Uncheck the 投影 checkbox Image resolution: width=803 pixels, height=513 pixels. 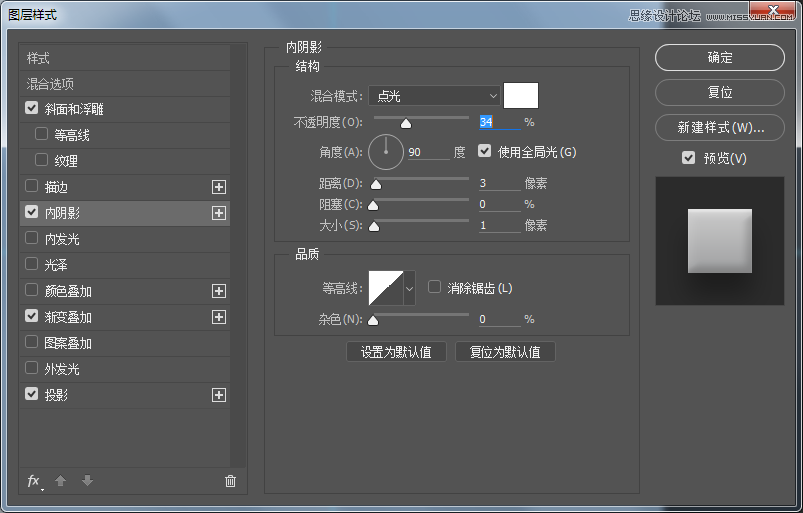(x=32, y=394)
